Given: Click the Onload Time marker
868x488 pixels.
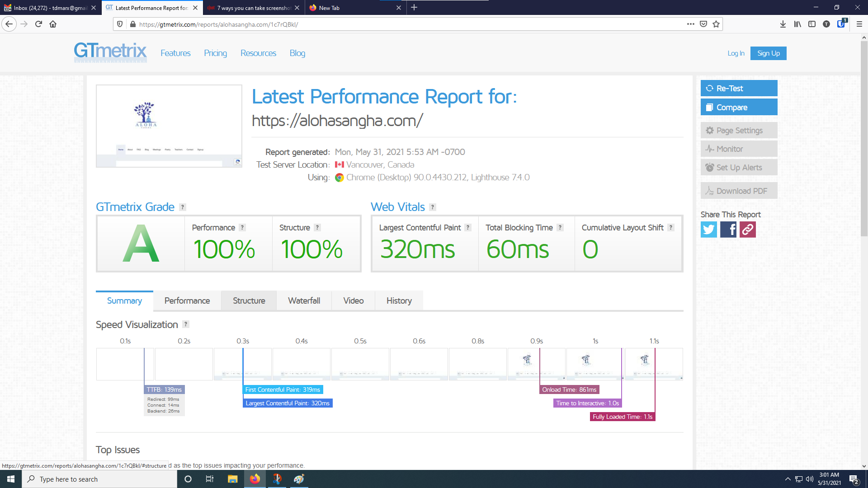Looking at the screenshot, I should [x=569, y=389].
